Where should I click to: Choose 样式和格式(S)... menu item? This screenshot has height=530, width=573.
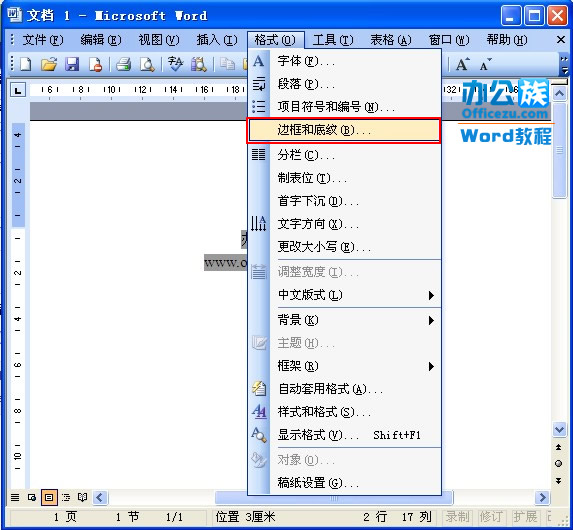pos(344,412)
